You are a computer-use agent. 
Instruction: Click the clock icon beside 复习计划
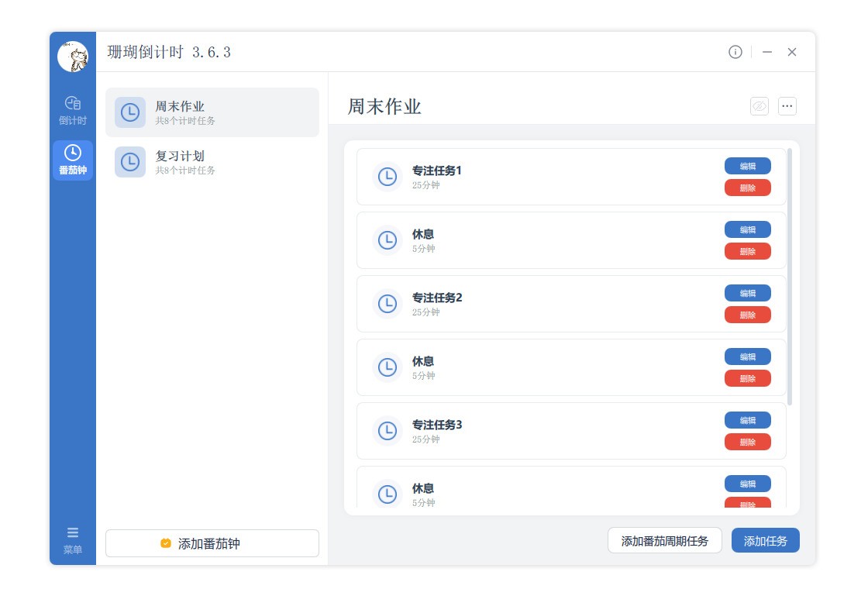(130, 162)
